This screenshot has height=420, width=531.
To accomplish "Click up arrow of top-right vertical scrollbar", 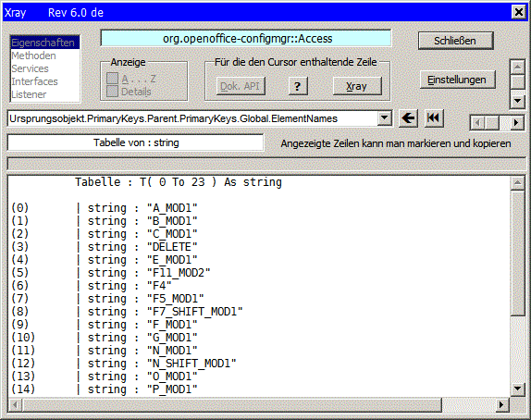I will (x=517, y=67).
